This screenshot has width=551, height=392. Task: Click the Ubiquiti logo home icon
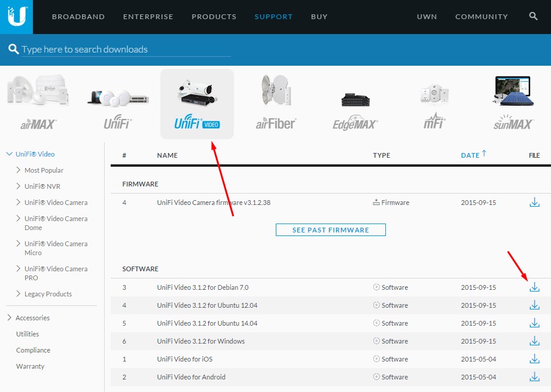tap(17, 17)
